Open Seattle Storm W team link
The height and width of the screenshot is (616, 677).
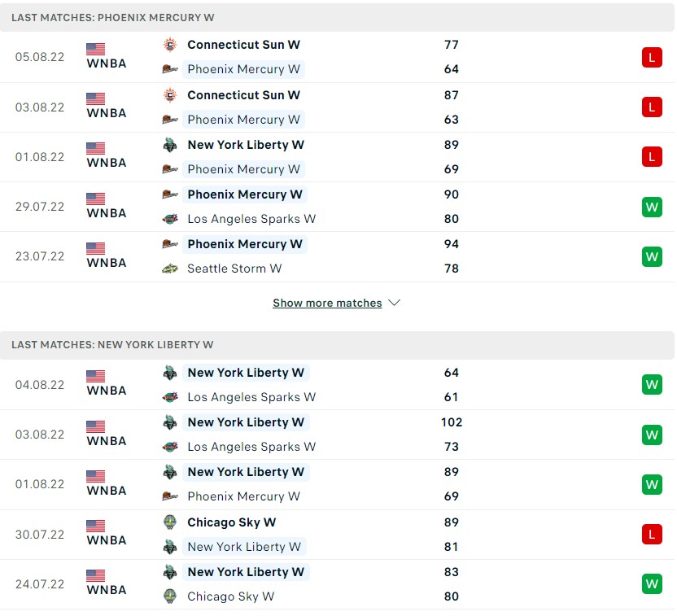(x=234, y=269)
